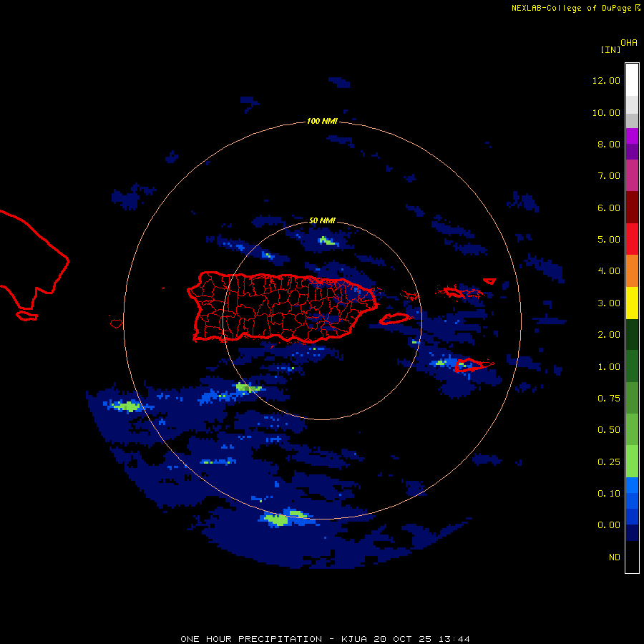Click the 5.00 legend value
The height and width of the screenshot is (644, 644).
tap(609, 240)
